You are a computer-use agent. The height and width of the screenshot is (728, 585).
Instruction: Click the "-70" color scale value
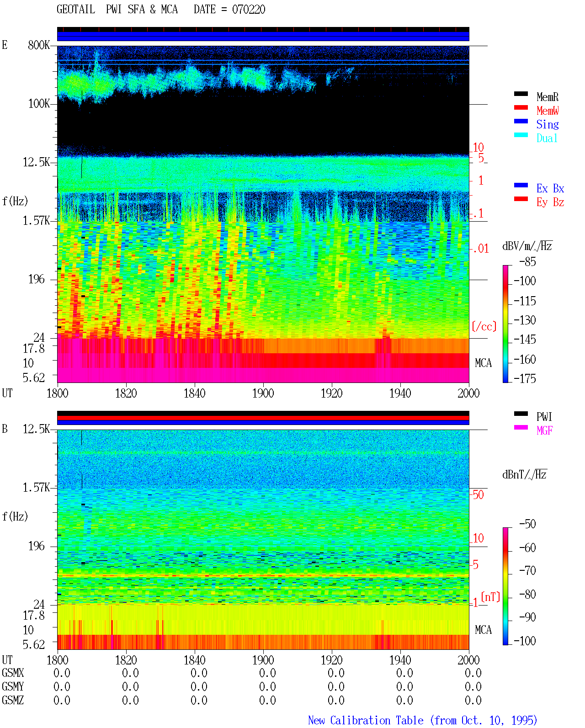527,570
